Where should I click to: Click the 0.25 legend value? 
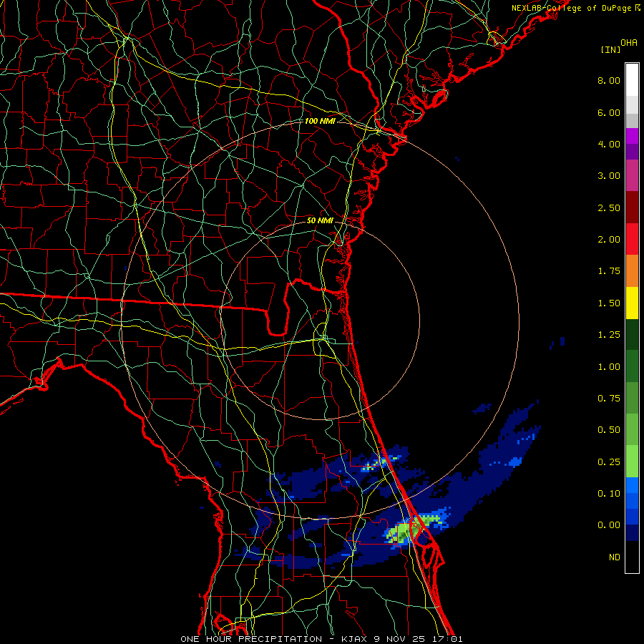[x=609, y=462]
